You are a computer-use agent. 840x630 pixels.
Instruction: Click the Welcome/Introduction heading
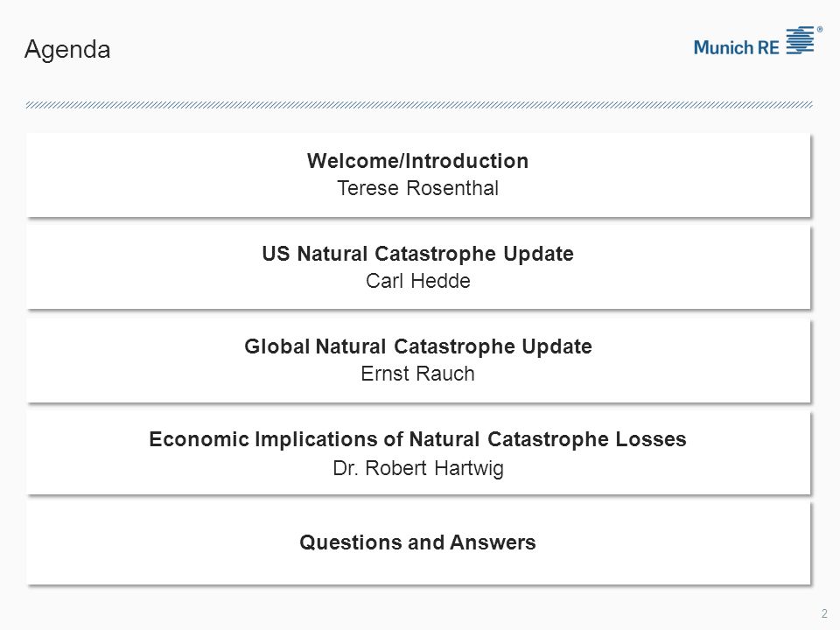tap(418, 161)
